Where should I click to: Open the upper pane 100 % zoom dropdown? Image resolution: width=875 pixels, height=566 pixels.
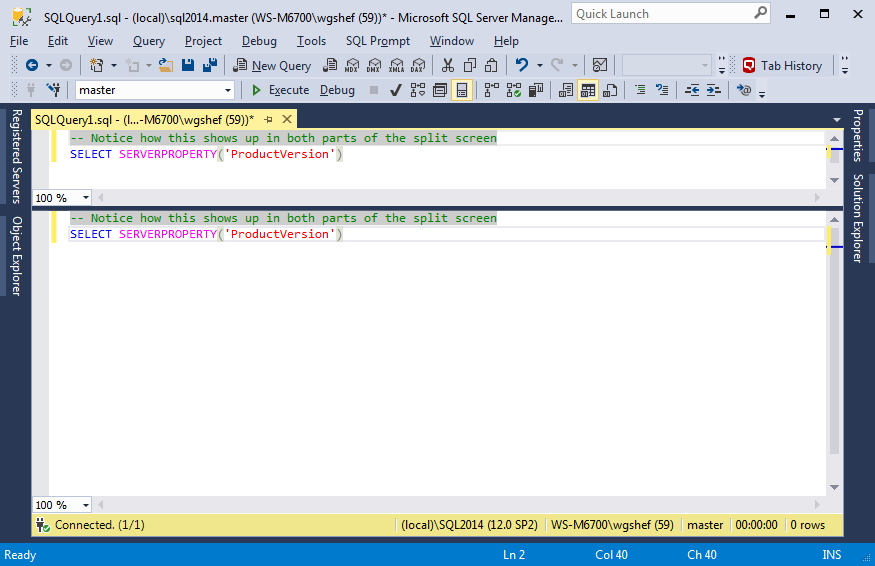pyautogui.click(x=85, y=198)
